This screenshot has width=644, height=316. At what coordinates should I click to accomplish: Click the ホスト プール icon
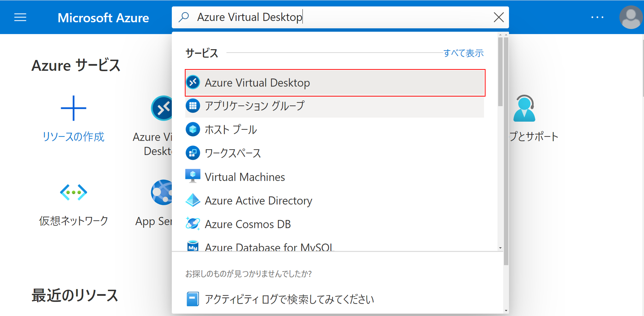click(193, 129)
